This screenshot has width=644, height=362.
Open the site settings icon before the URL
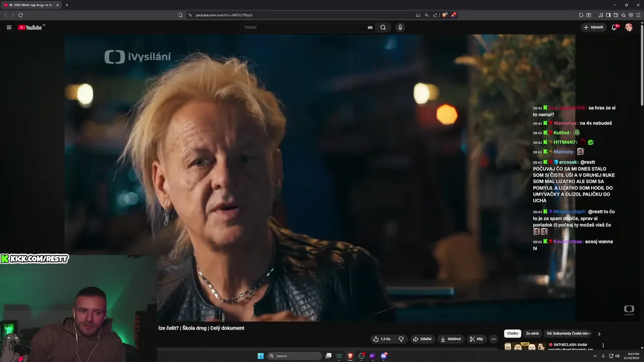190,15
